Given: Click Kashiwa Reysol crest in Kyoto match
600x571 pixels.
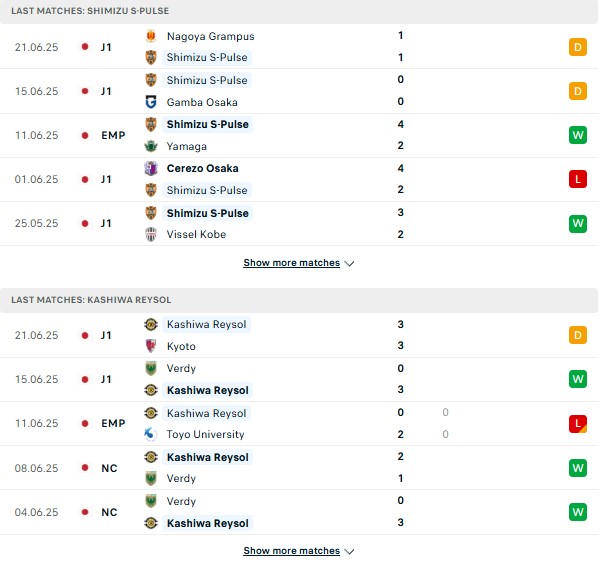Looking at the screenshot, I should point(151,324).
